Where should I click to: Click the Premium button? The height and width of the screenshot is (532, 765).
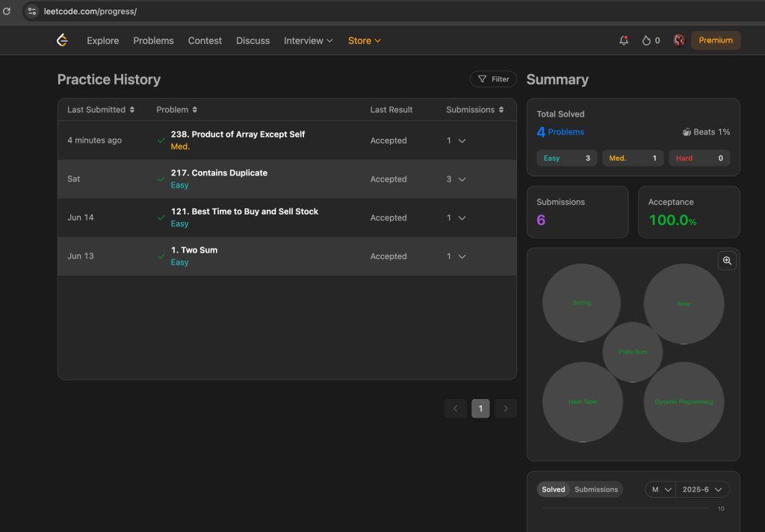716,40
